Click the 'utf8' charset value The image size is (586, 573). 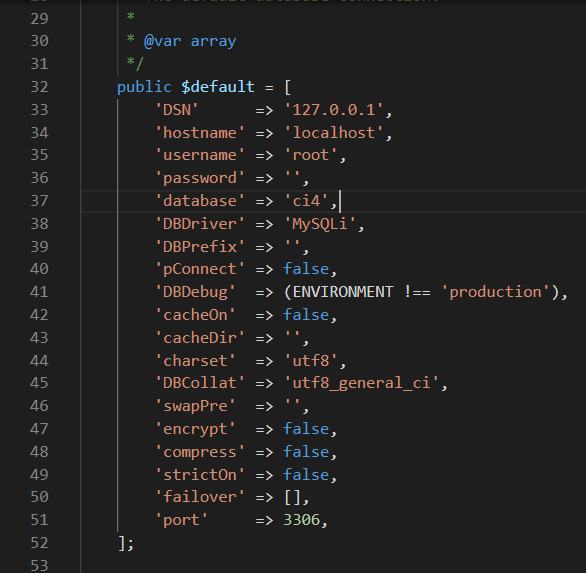pyautogui.click(x=311, y=361)
